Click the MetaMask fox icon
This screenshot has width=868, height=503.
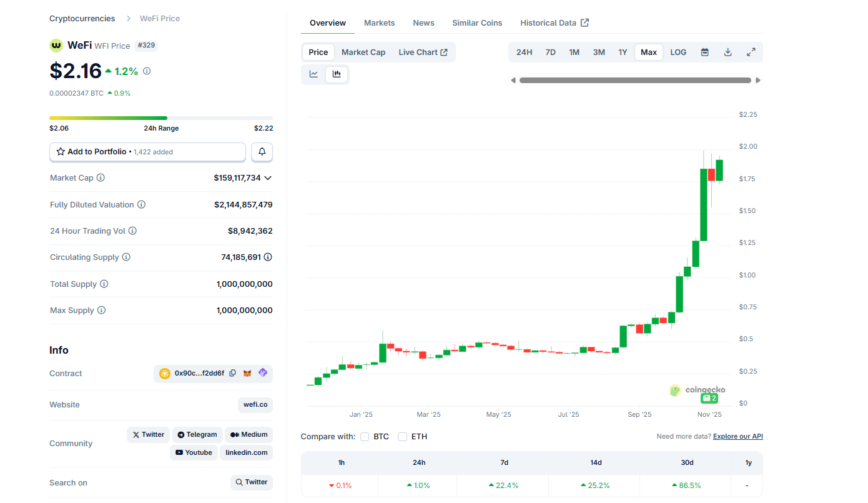pyautogui.click(x=247, y=374)
